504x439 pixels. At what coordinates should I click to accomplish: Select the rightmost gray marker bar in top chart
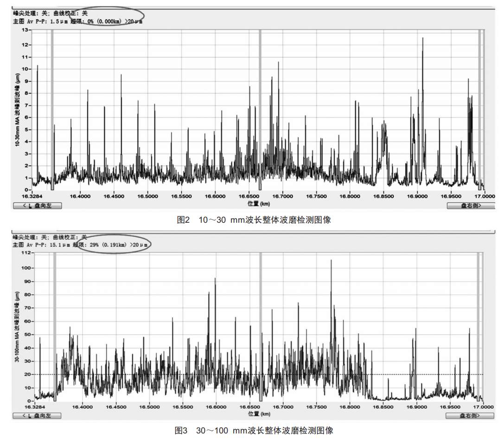pos(480,109)
